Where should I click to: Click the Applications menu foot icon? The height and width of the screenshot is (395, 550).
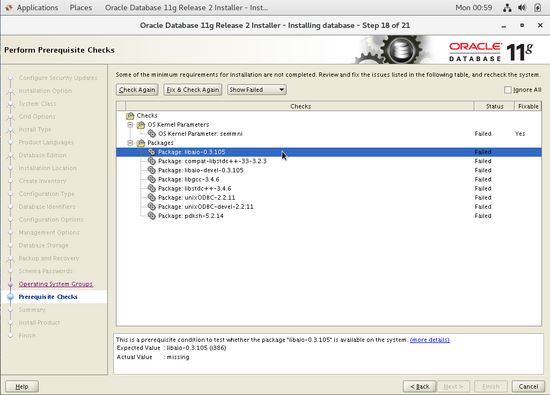[9, 8]
